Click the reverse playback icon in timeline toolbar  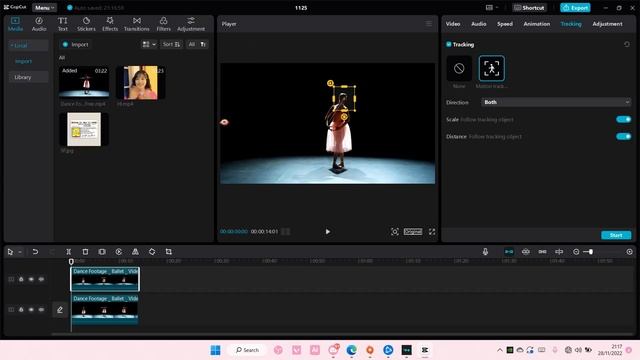tap(119, 252)
